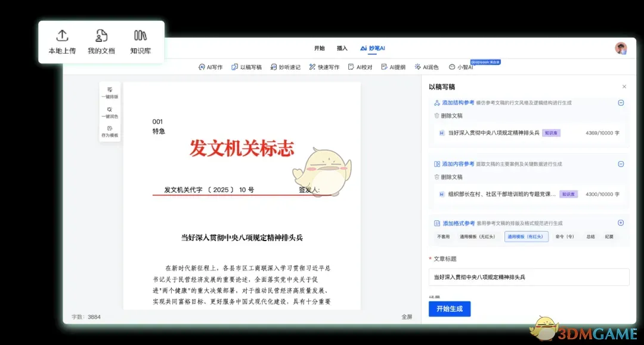Click the 开始生成 generate button
644x345 pixels.
pos(449,309)
